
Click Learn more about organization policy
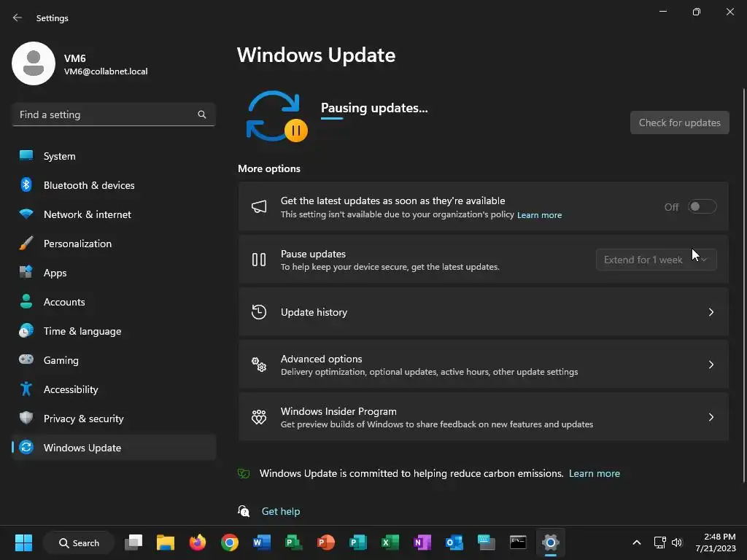tap(539, 215)
